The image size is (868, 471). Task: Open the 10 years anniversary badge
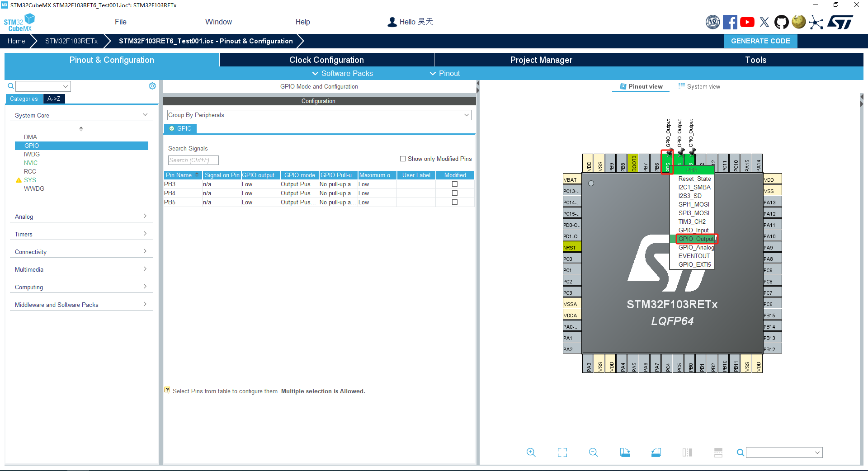coord(713,22)
